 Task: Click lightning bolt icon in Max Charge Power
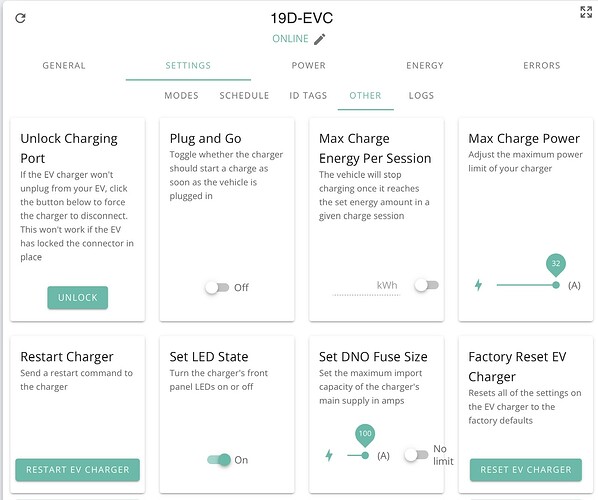[x=478, y=285]
